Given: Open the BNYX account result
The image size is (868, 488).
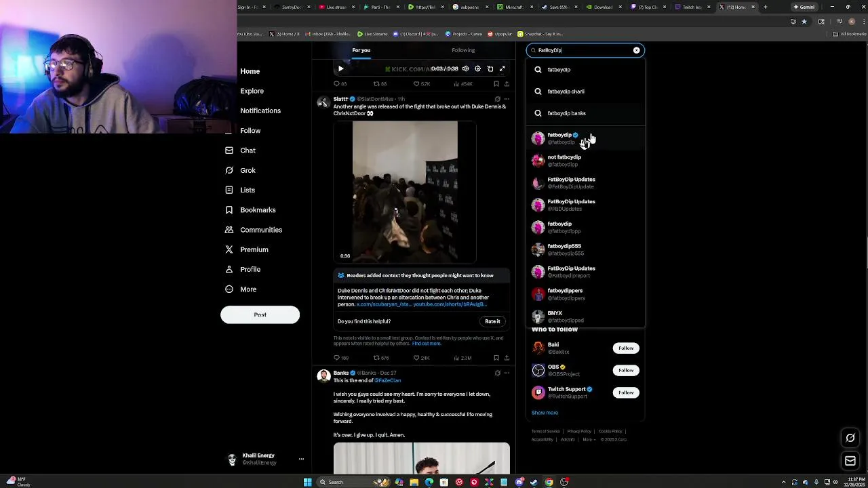Looking at the screenshot, I should click(585, 317).
